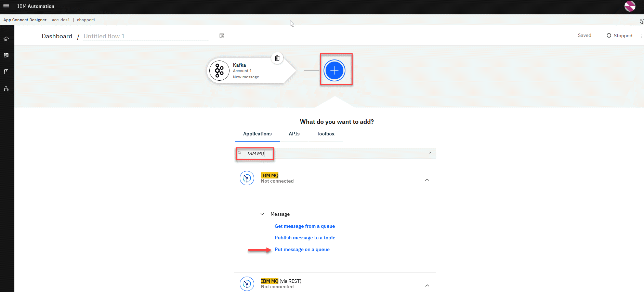Open the flow settings icon beside the flow name
Screen dimensions: 644x292
(222, 36)
